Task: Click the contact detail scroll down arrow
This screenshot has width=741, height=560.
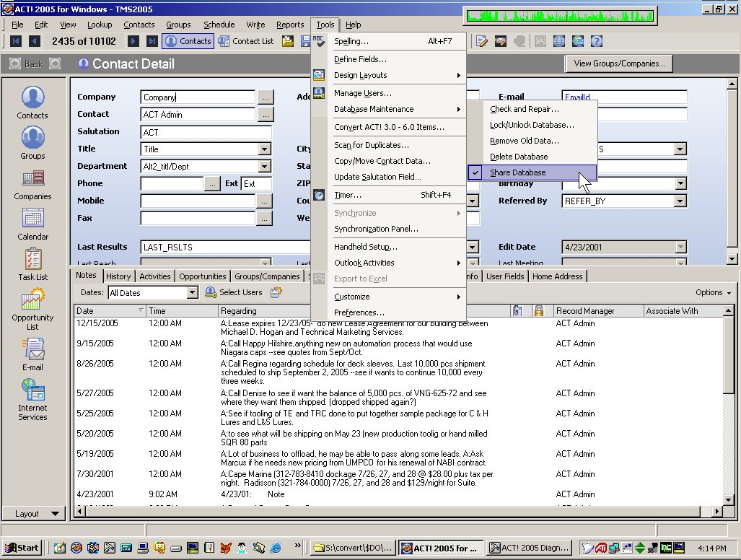Action: [732, 258]
